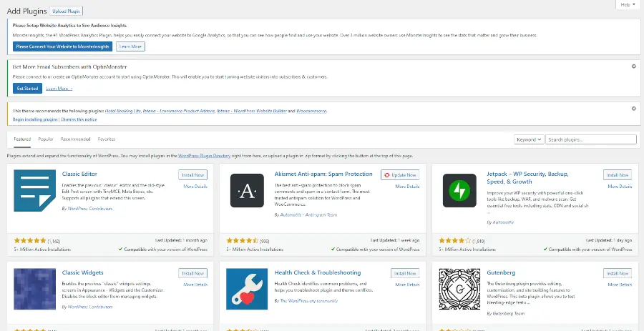Click the Upload Plugin button
Viewport: 644px width, 331px height.
point(66,11)
